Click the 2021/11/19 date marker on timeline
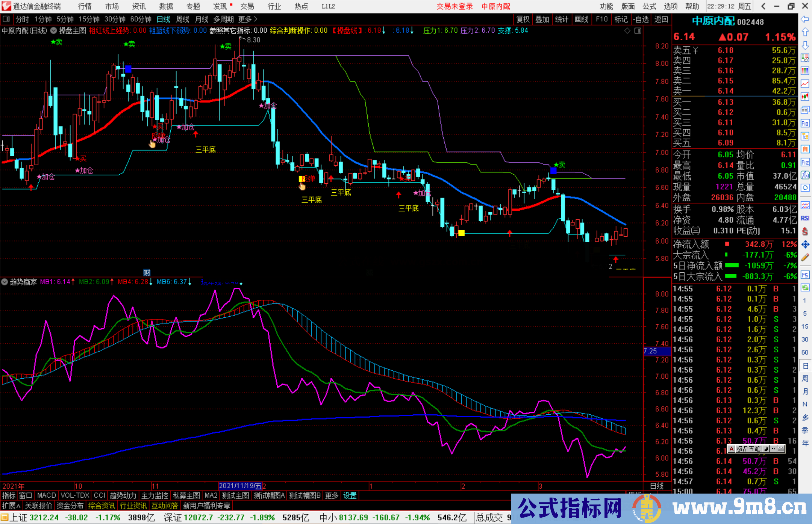812x524 pixels. [x=240, y=486]
